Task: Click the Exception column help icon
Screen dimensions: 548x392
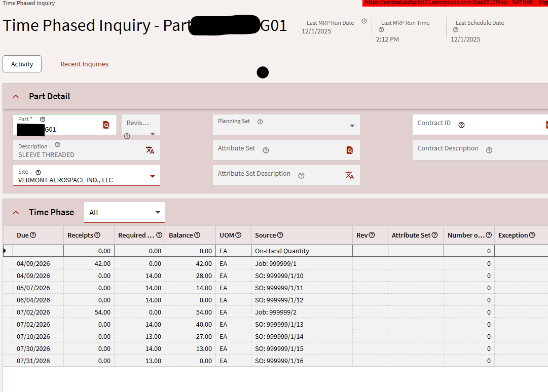Action: click(x=532, y=234)
